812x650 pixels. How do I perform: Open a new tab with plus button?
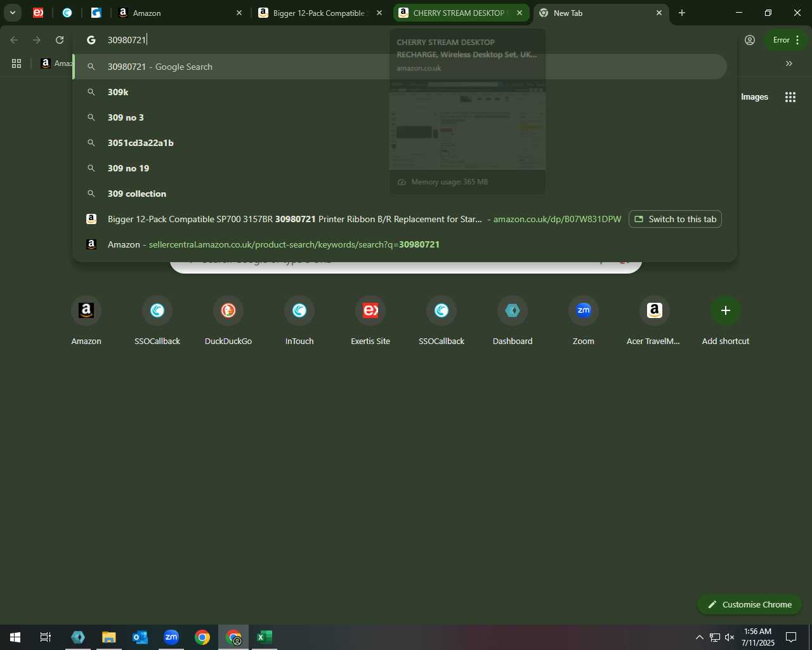(x=682, y=13)
